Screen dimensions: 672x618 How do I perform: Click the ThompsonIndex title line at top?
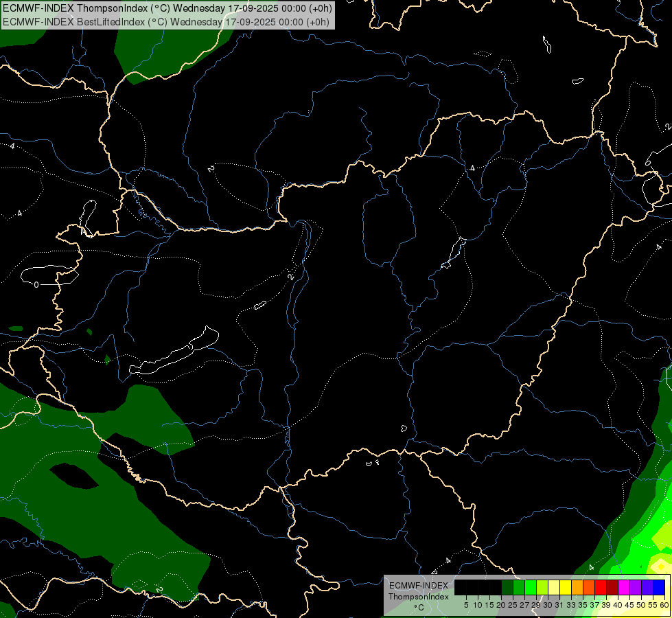(167, 8)
